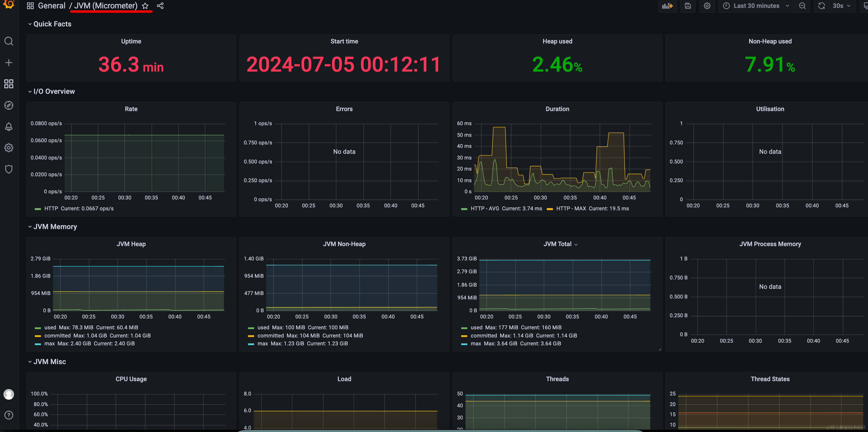Open the JVM Heap panel title menu
868x432 pixels.
click(x=131, y=244)
